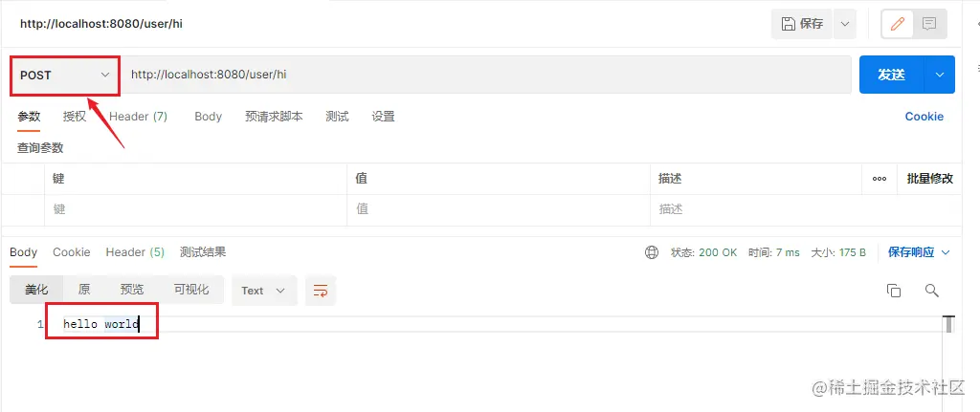Open the three-dots column options icon
This screenshot has width=980, height=412.
coord(880,179)
